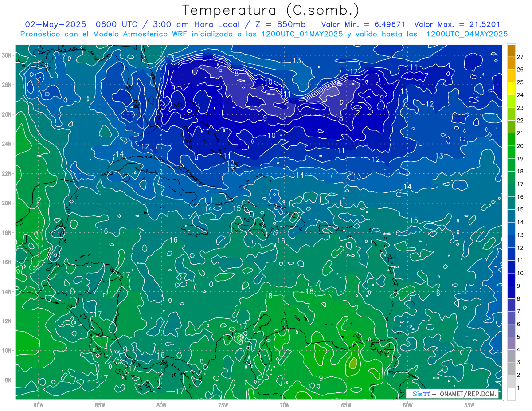Pick the white swatch below legend value 1
Image resolution: width=532 pixels, height=411 pixels.
pyautogui.click(x=511, y=394)
